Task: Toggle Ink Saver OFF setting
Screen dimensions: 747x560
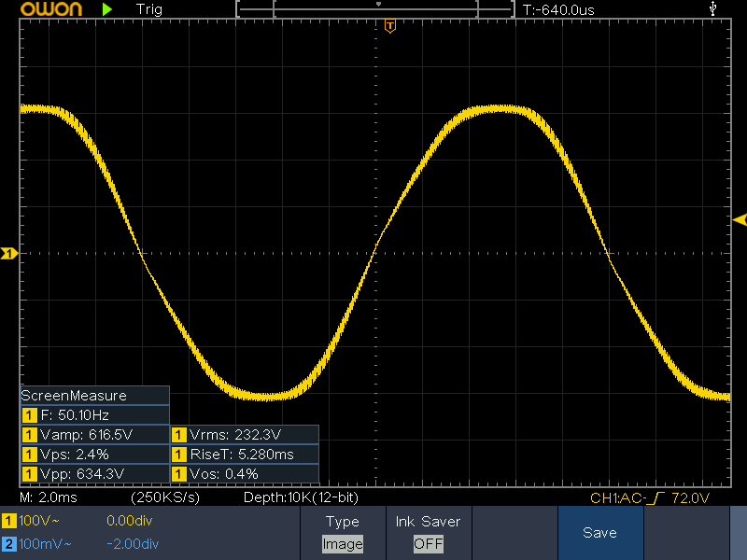Action: [429, 533]
